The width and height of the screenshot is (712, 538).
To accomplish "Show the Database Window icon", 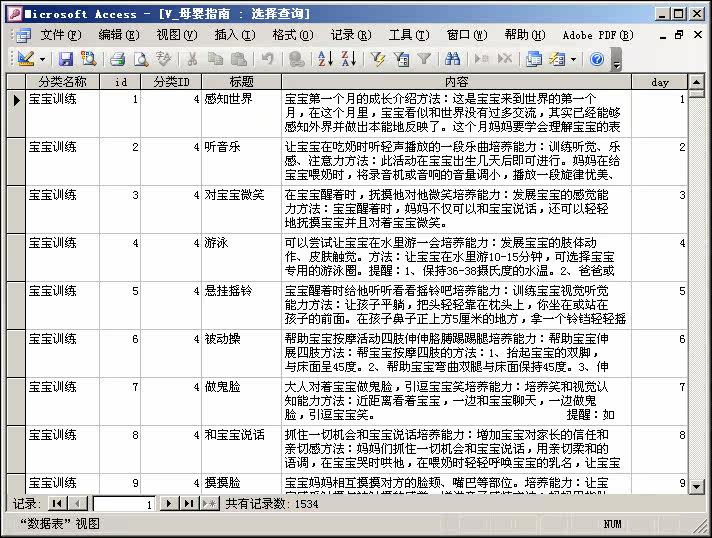I will (x=534, y=59).
